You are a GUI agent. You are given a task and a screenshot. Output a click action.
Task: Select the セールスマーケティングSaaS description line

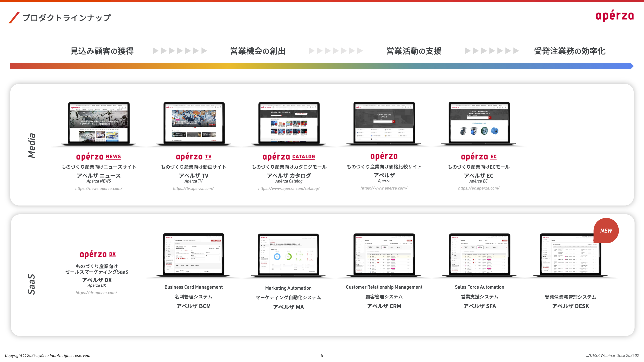point(97,272)
